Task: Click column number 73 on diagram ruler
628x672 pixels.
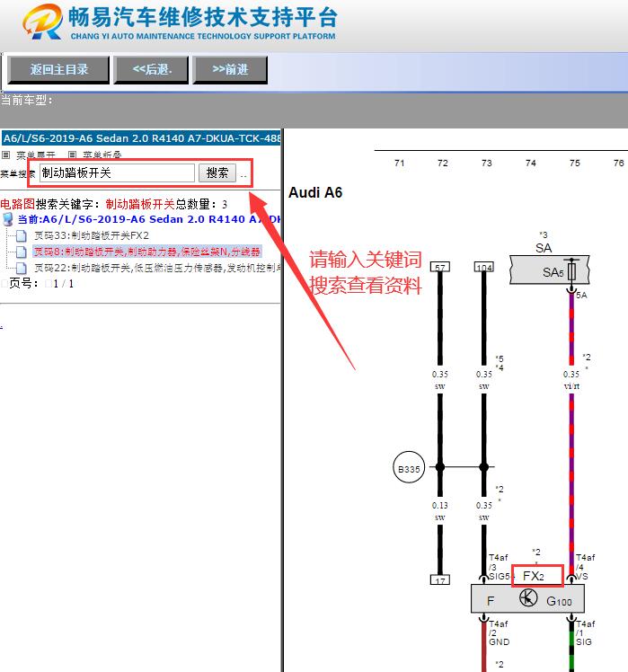Action: [x=487, y=164]
